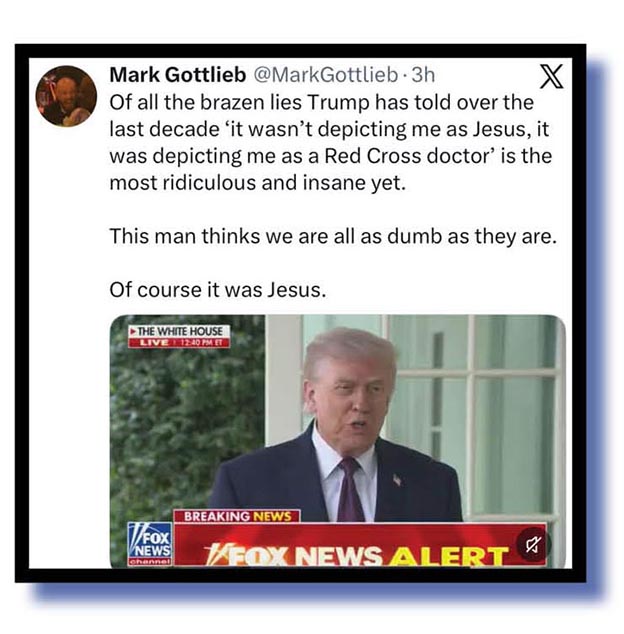Open Mark Gottlieb's profile avatar
The height and width of the screenshot is (634, 624).
click(x=66, y=96)
